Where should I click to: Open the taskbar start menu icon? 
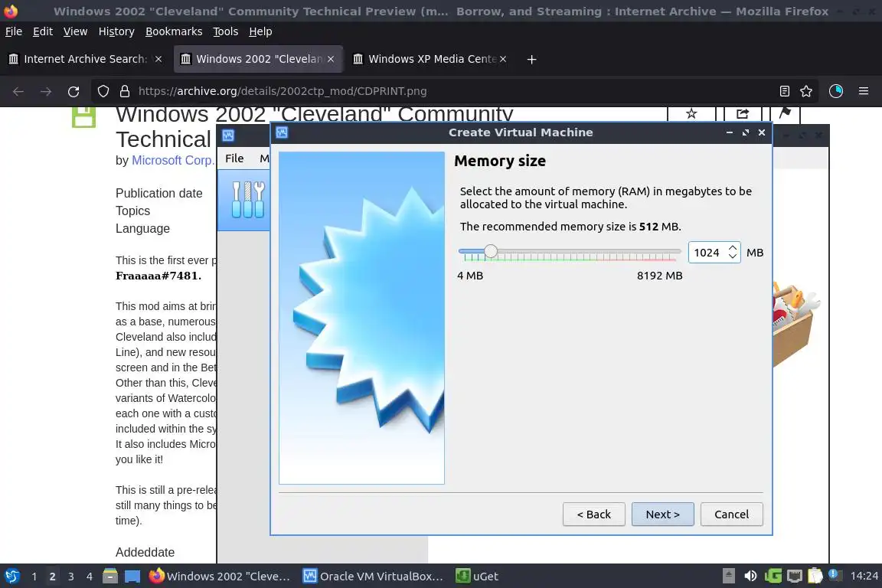click(11, 577)
